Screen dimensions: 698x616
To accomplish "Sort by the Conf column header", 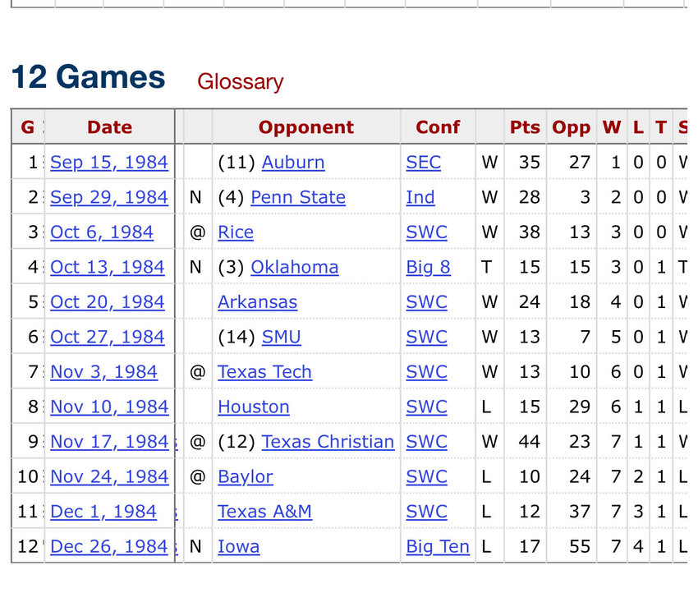I will click(438, 127).
